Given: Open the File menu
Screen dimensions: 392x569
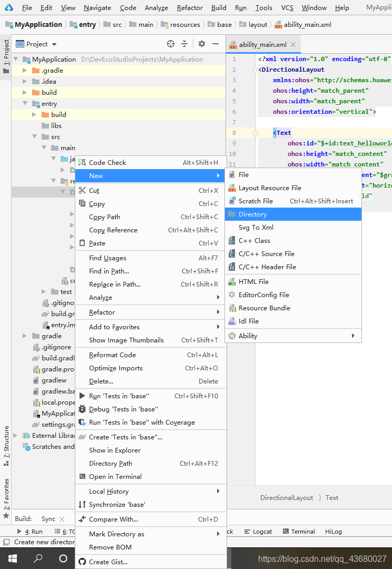Looking at the screenshot, I should point(27,7).
